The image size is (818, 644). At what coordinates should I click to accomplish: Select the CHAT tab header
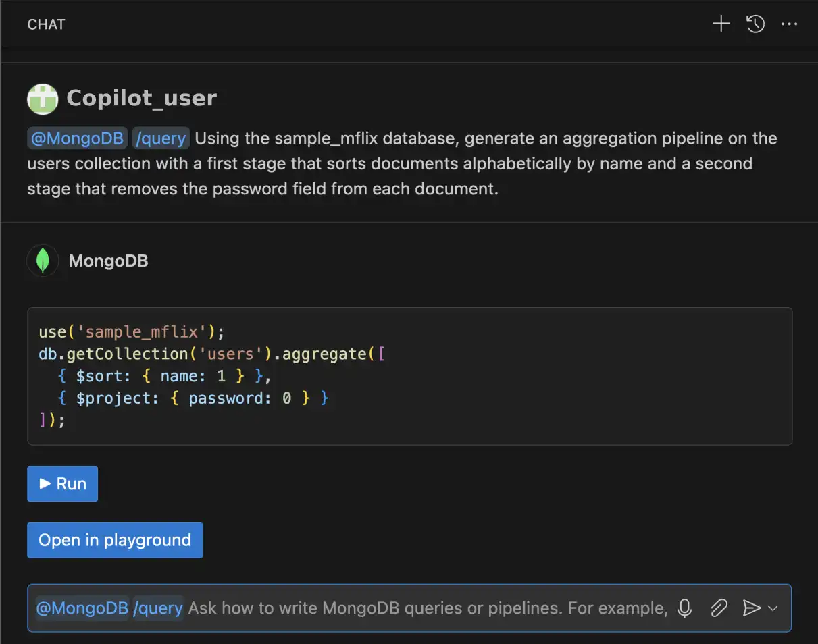tap(45, 24)
